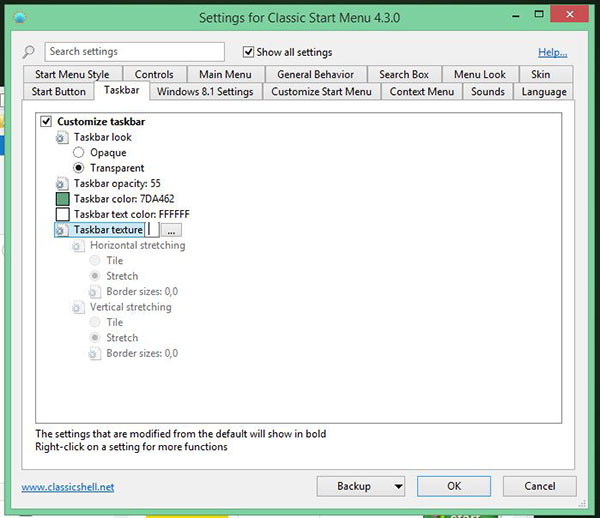Image resolution: width=600 pixels, height=518 pixels.
Task: Click the icon beside Vertical stretching
Action: [78, 307]
